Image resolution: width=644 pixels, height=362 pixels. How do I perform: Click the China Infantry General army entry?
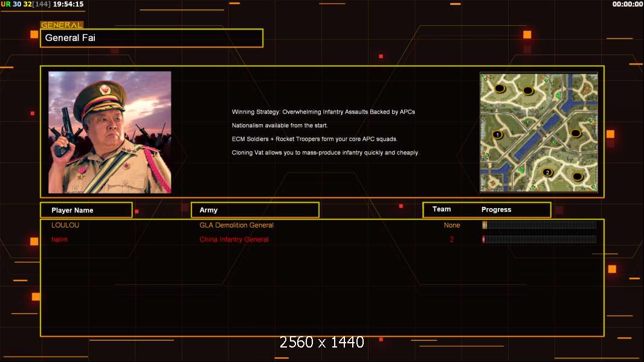pyautogui.click(x=234, y=240)
